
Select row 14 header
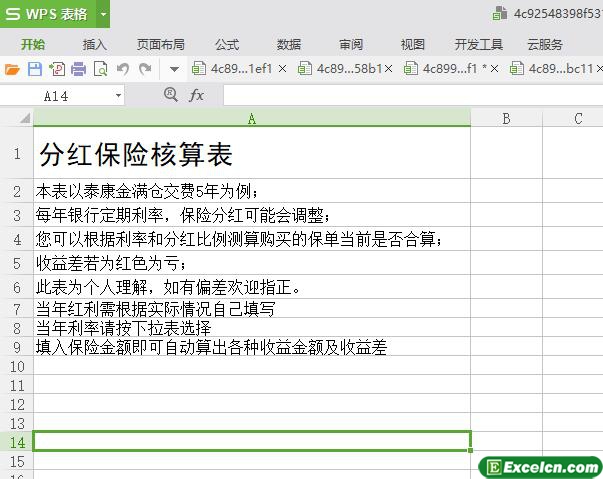tap(17, 442)
